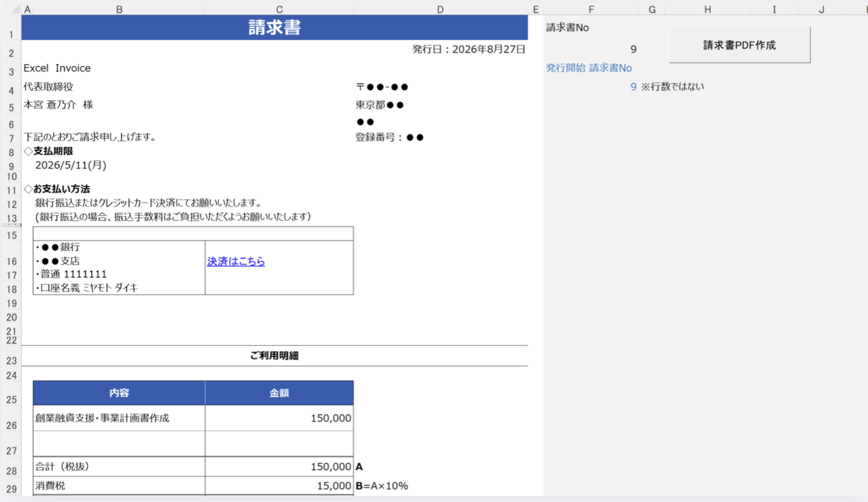Select the ・●●支店 branch line

[x=58, y=261]
